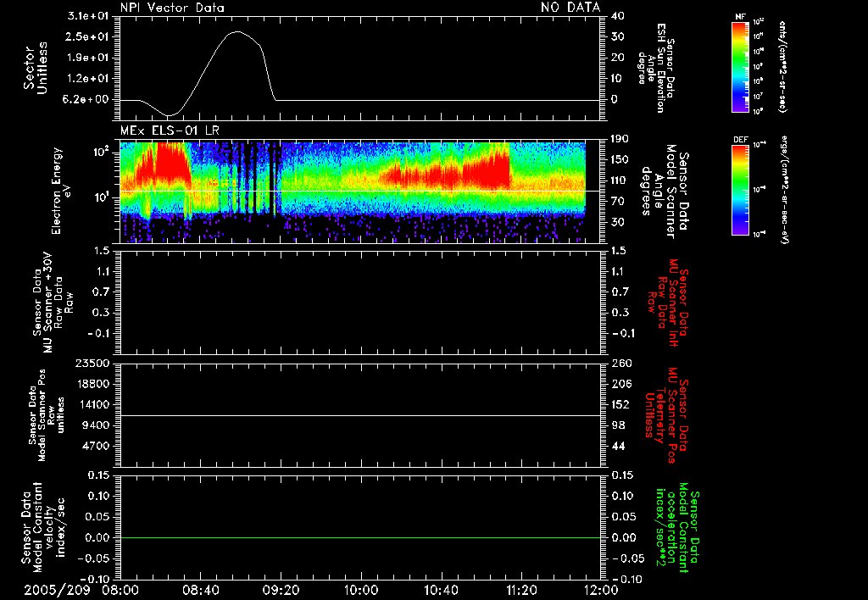The height and width of the screenshot is (600, 868).
Task: Select the "Model Scanner Angle degrees" right label
Action: click(x=666, y=192)
